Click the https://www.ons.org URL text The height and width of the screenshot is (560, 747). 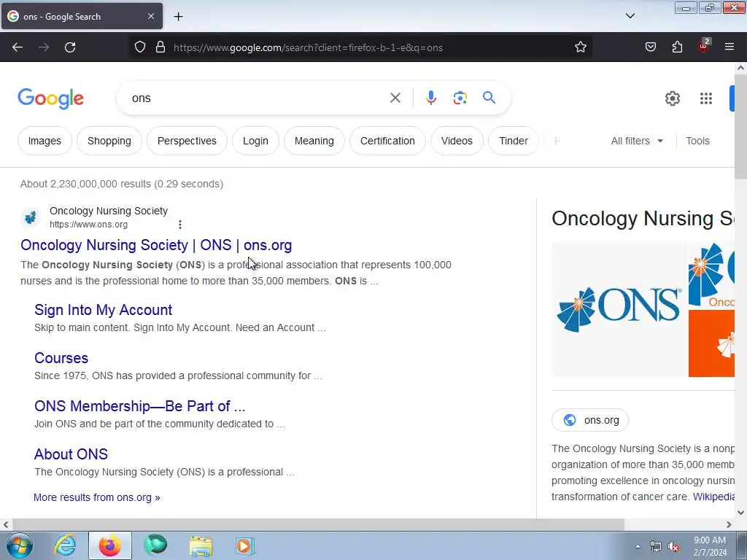click(88, 225)
